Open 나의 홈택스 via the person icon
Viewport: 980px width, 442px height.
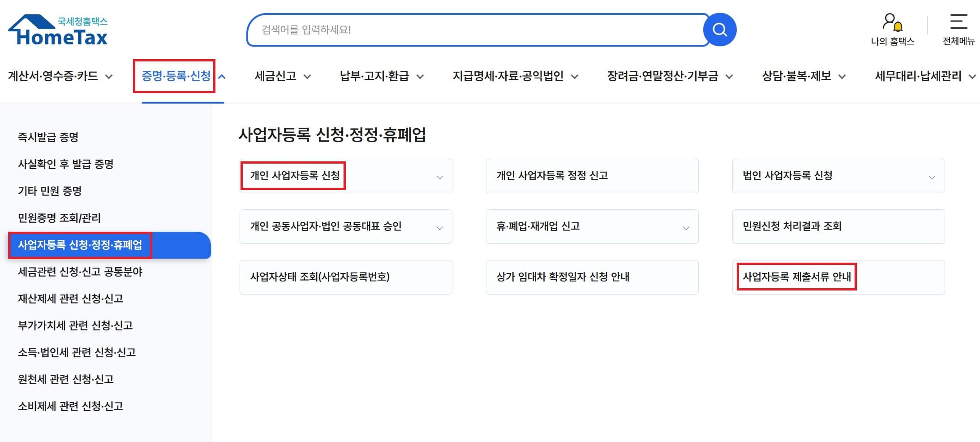892,30
